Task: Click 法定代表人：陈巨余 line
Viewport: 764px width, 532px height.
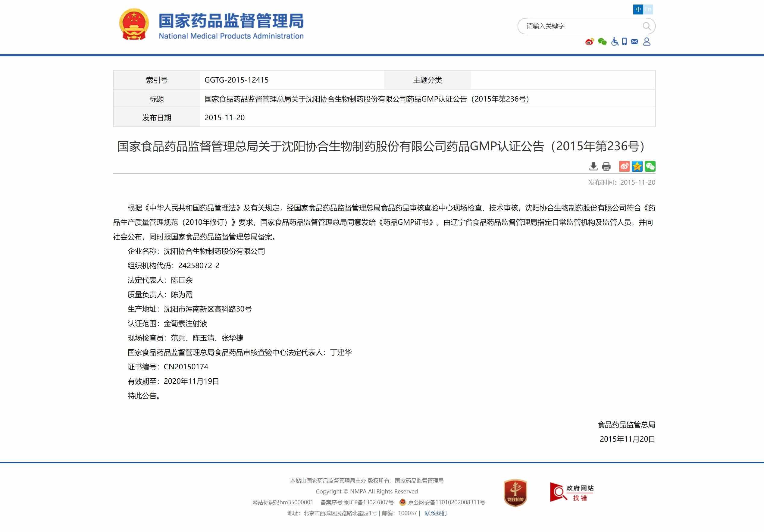Action: [x=160, y=280]
